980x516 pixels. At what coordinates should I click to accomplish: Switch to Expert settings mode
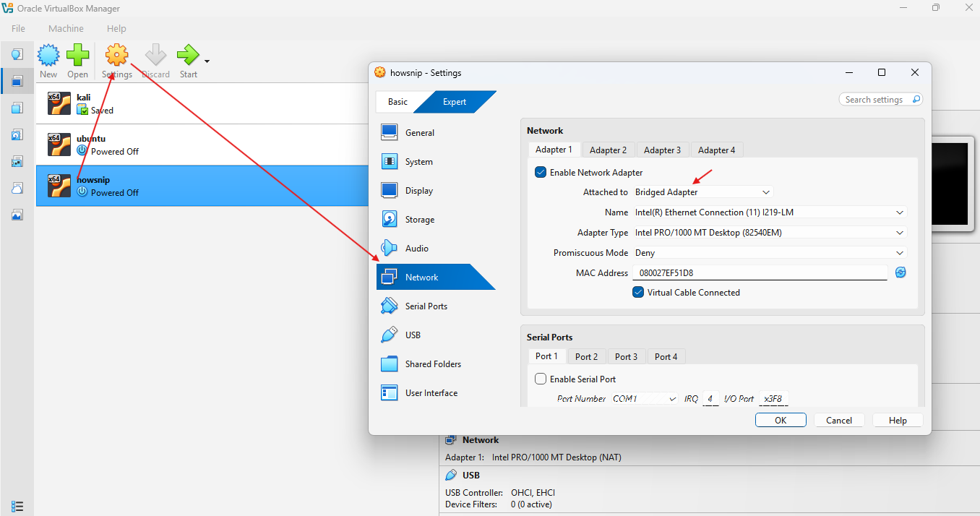coord(455,102)
